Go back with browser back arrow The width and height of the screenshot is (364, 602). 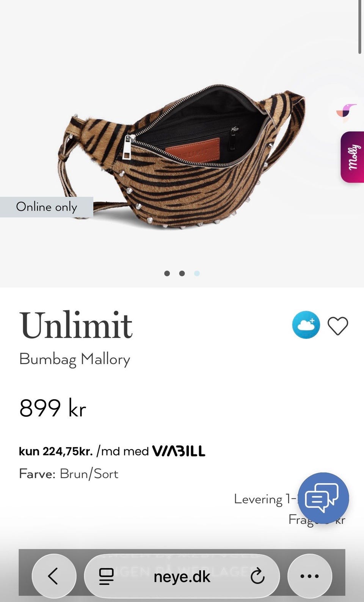pyautogui.click(x=54, y=576)
